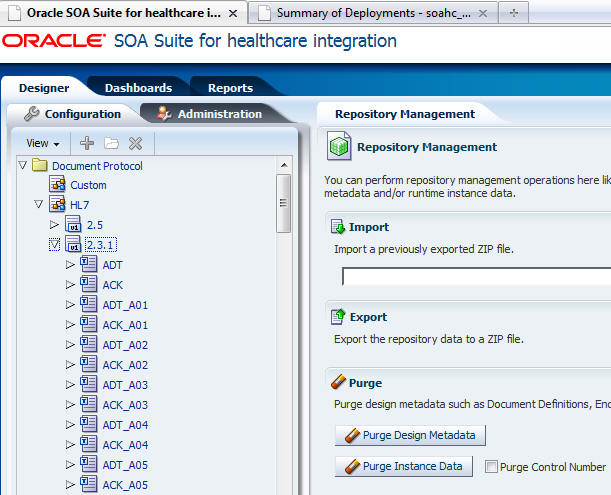Click the HL7 protocol icon

57,204
